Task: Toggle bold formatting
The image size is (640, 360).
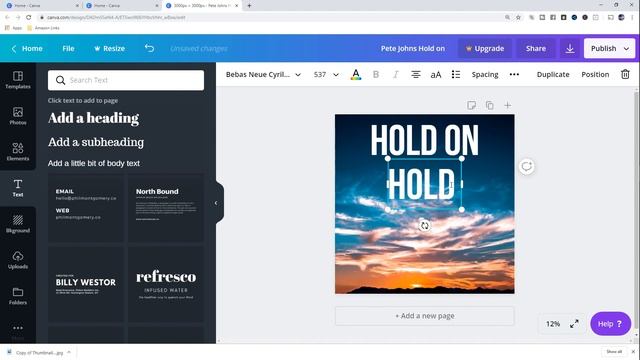Action: click(376, 74)
